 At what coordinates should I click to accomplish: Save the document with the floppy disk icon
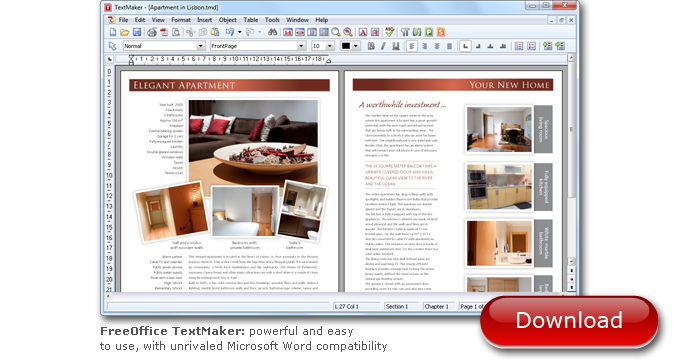pos(137,32)
